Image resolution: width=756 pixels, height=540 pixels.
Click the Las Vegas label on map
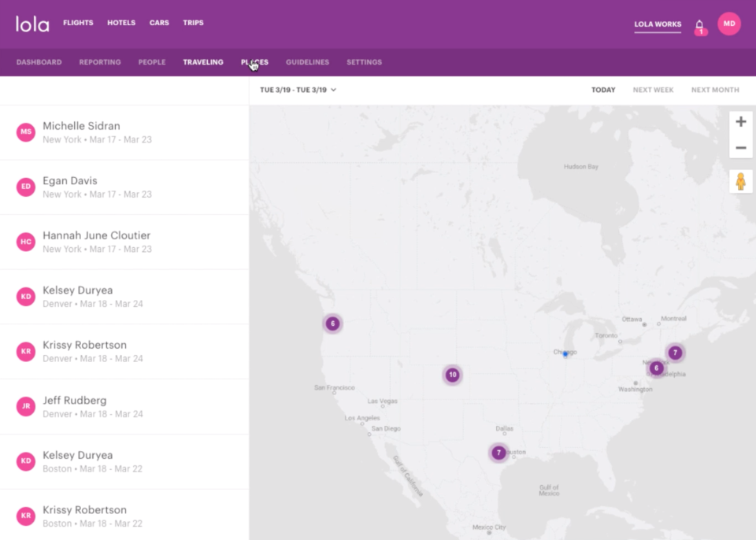coord(383,401)
